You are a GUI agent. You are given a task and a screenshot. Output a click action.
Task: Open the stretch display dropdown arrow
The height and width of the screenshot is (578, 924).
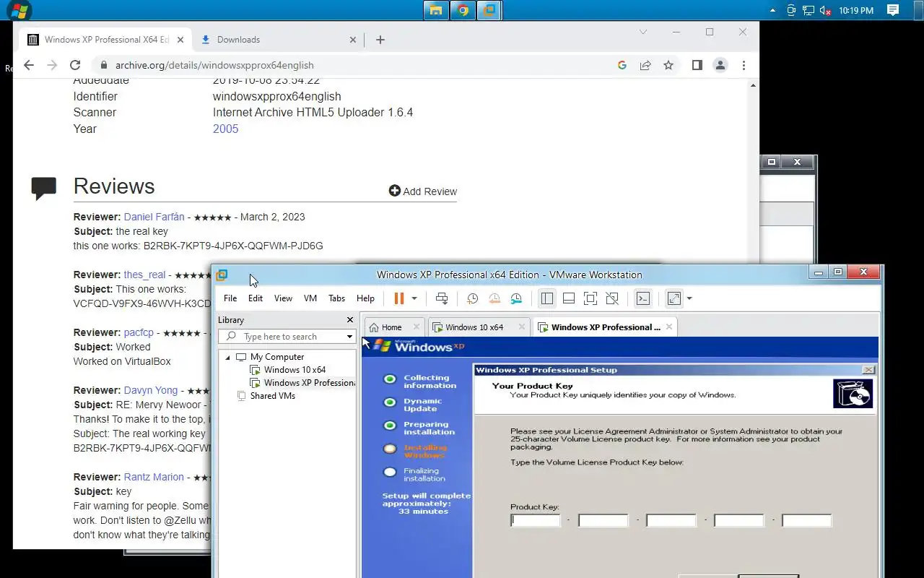tap(689, 298)
